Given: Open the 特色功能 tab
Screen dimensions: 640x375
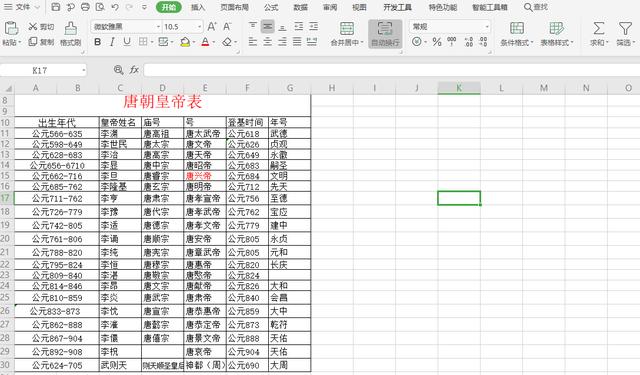Looking at the screenshot, I should tap(443, 7).
